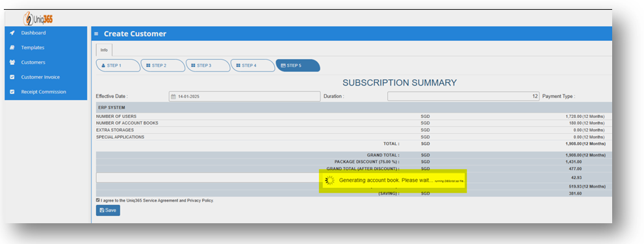Click the Uniq365 logo
Viewport: 644px width, 244px height.
[38, 18]
